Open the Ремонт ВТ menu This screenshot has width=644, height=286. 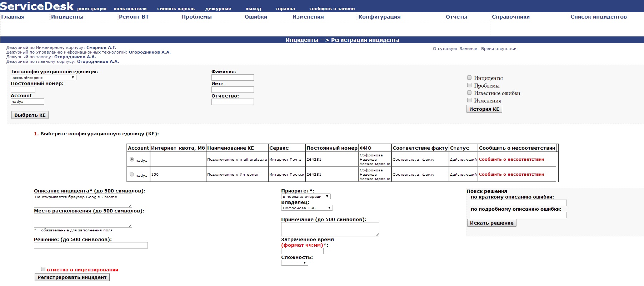[x=134, y=17]
